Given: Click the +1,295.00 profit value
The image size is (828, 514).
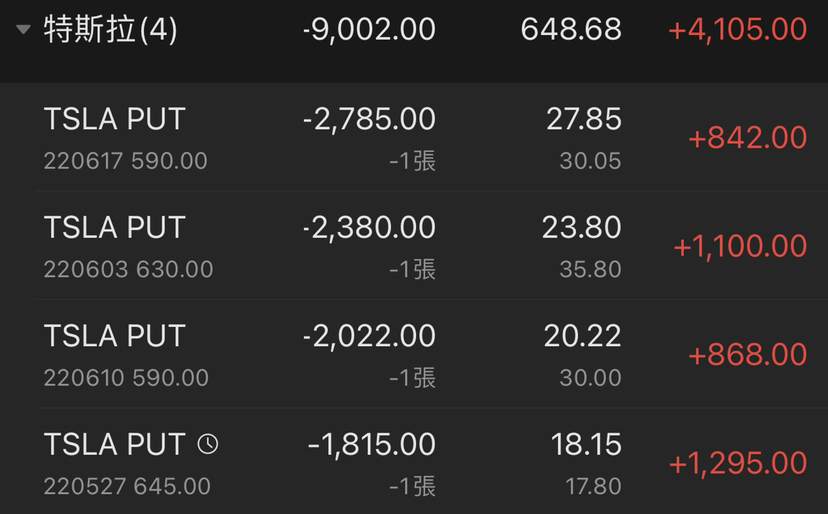Looking at the screenshot, I should (738, 463).
